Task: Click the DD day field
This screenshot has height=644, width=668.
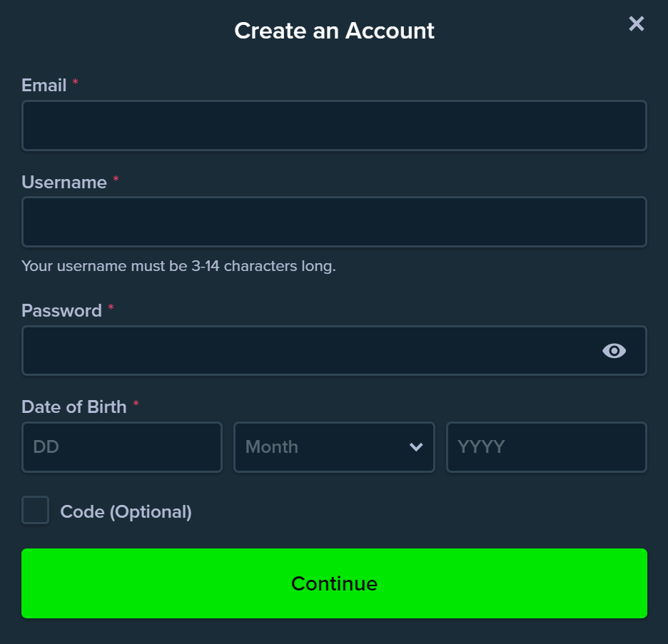Action: pos(121,447)
